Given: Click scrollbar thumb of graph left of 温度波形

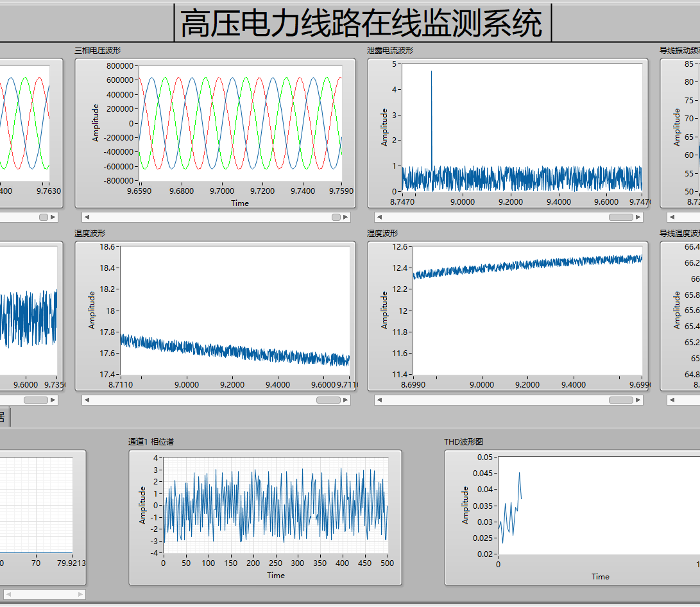Looking at the screenshot, I should coord(36,400).
